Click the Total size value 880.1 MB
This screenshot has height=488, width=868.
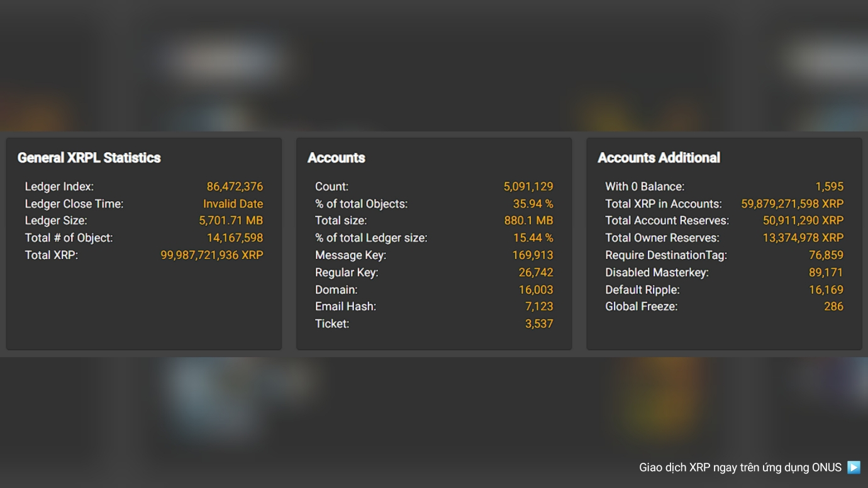528,221
